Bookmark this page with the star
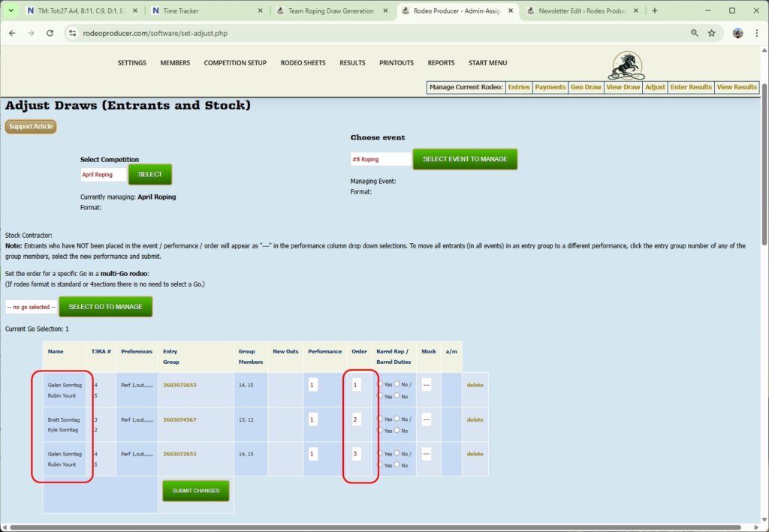Screen dimensions: 769x532 (712, 33)
